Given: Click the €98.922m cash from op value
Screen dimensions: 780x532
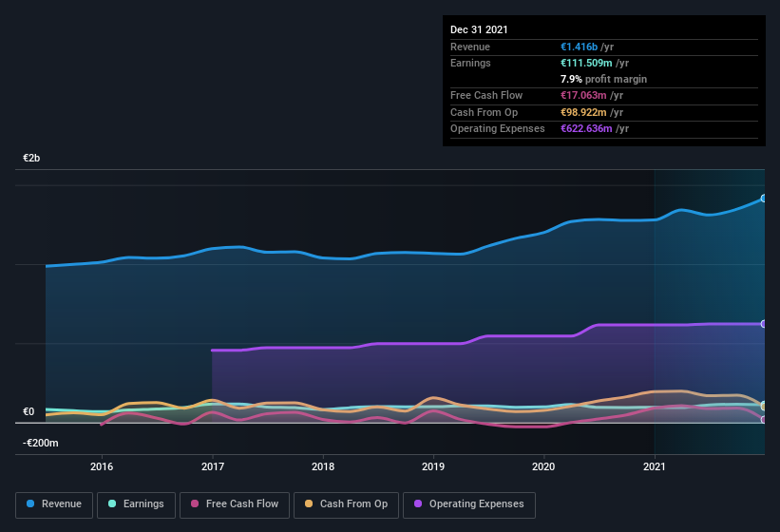Looking at the screenshot, I should pyautogui.click(x=583, y=112).
